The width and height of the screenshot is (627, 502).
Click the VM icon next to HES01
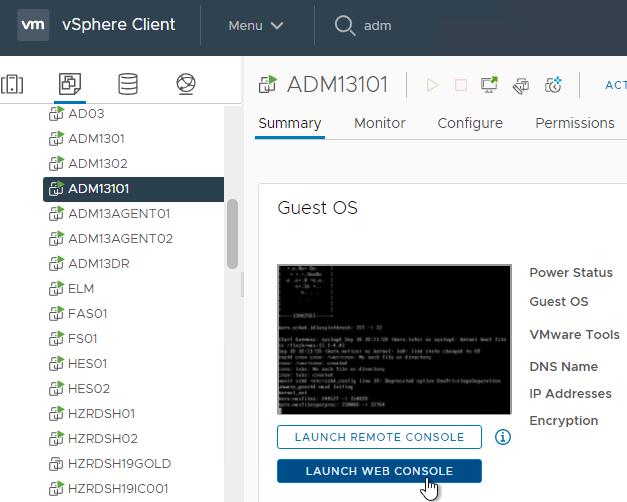(x=56, y=364)
